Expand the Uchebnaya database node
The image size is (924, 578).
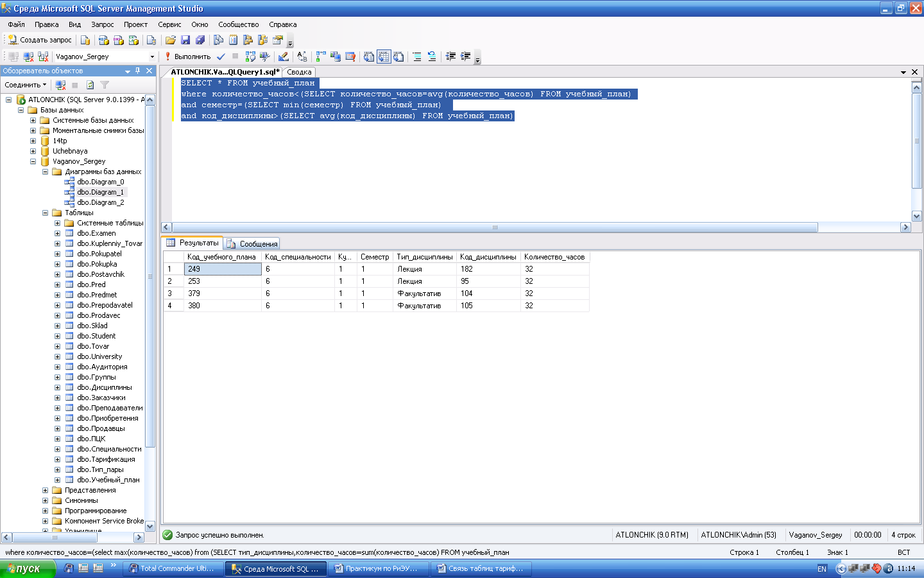tap(33, 151)
